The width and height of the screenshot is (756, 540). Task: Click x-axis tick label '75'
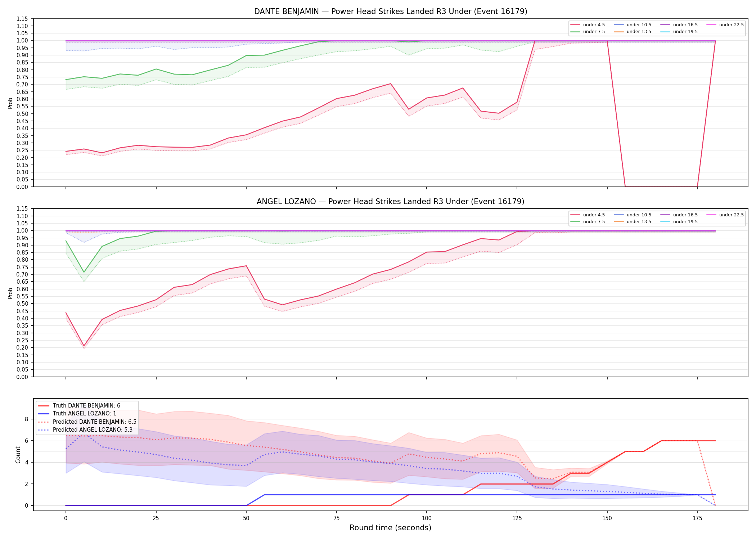(x=336, y=518)
